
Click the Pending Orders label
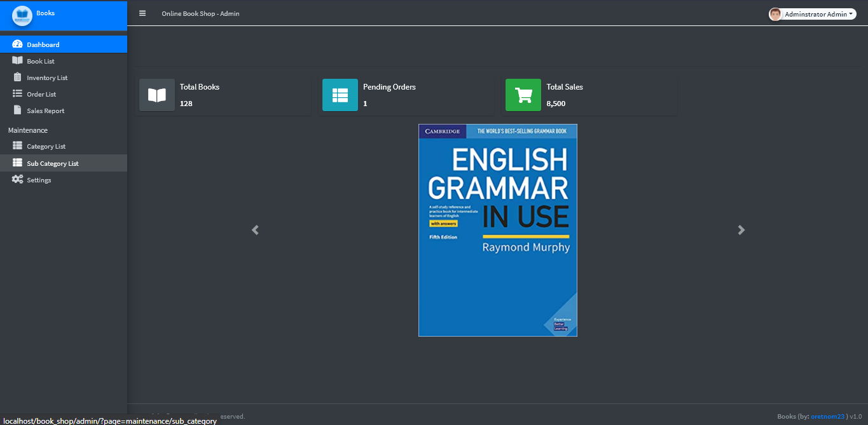pyautogui.click(x=389, y=87)
